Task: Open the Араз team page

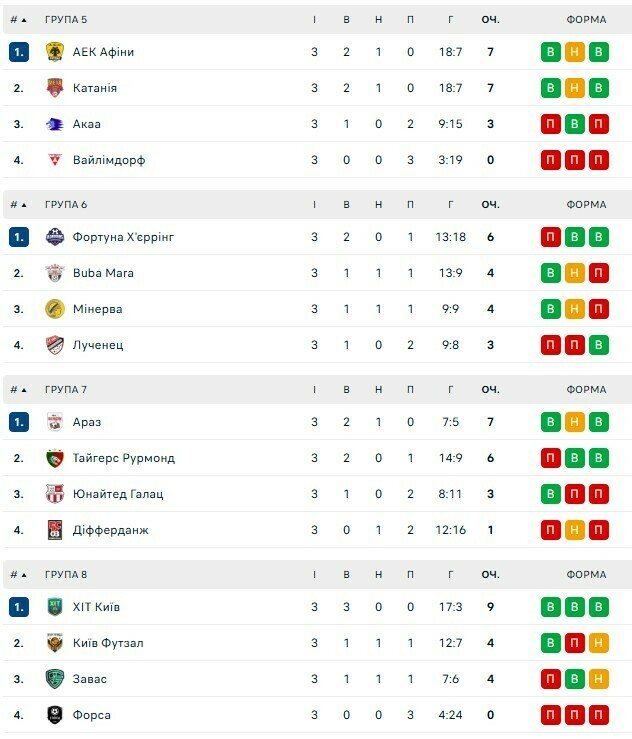Action: point(87,422)
